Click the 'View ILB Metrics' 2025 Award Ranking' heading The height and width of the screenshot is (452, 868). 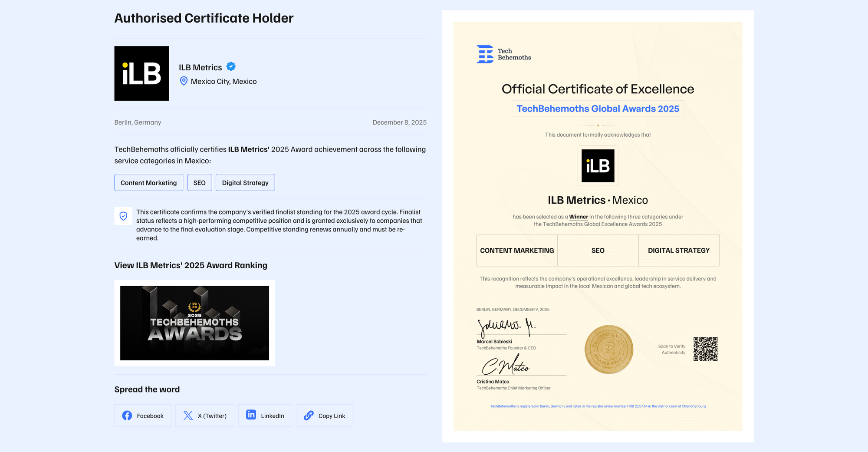tap(191, 265)
